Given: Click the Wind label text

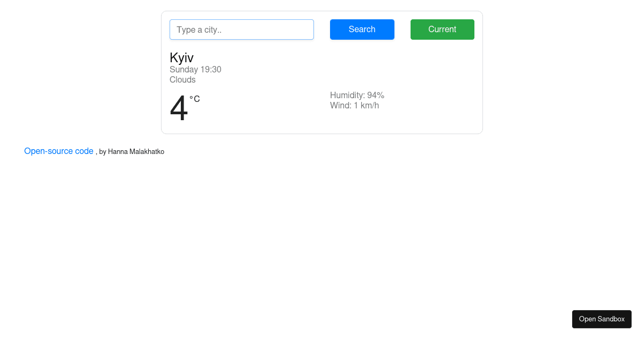Looking at the screenshot, I should tap(340, 106).
